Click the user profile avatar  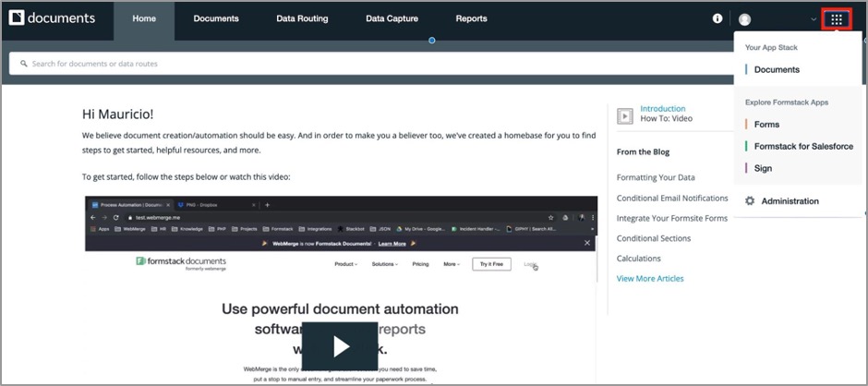[x=745, y=19]
